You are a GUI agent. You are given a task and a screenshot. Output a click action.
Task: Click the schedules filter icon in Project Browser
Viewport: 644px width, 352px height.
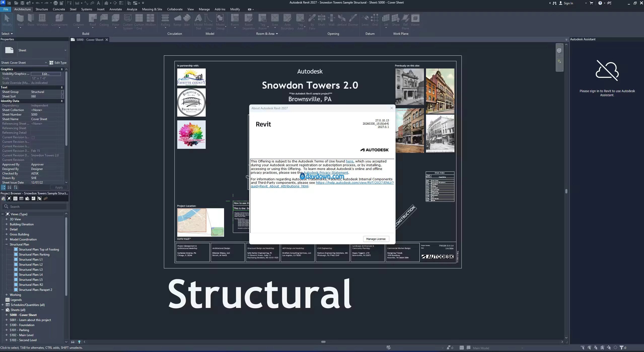(x=21, y=199)
